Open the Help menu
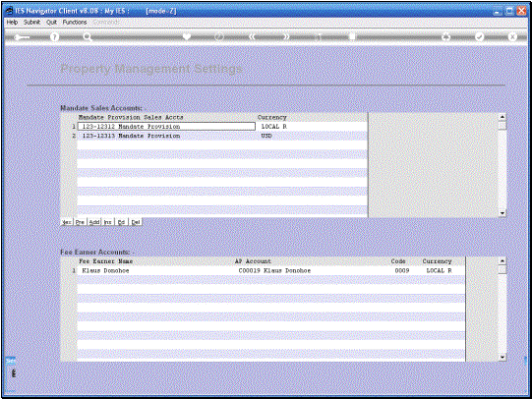 point(12,22)
